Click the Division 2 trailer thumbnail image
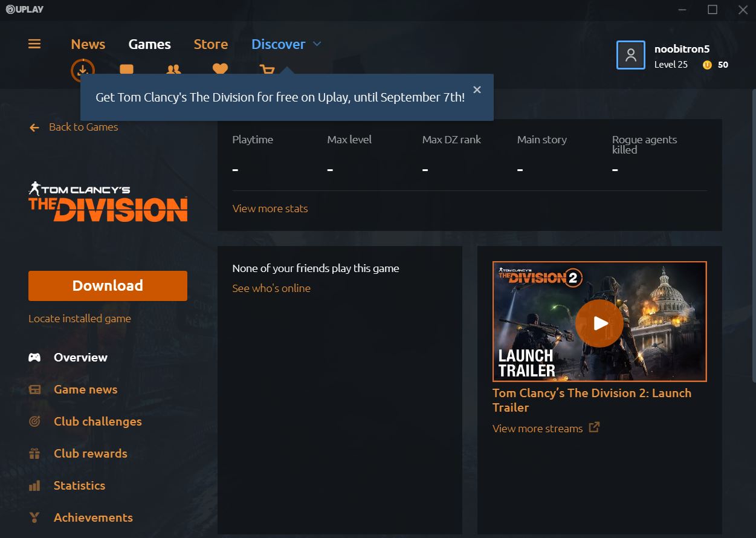Viewport: 756px width, 538px height. click(x=599, y=322)
